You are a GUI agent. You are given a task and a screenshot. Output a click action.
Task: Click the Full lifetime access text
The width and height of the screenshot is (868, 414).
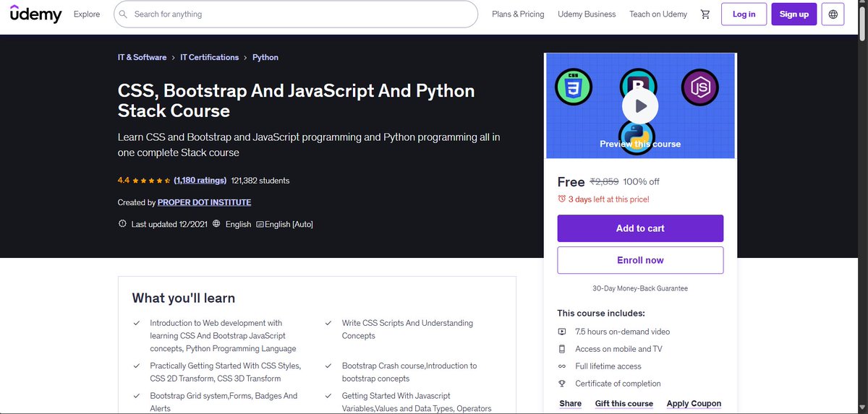tap(608, 366)
